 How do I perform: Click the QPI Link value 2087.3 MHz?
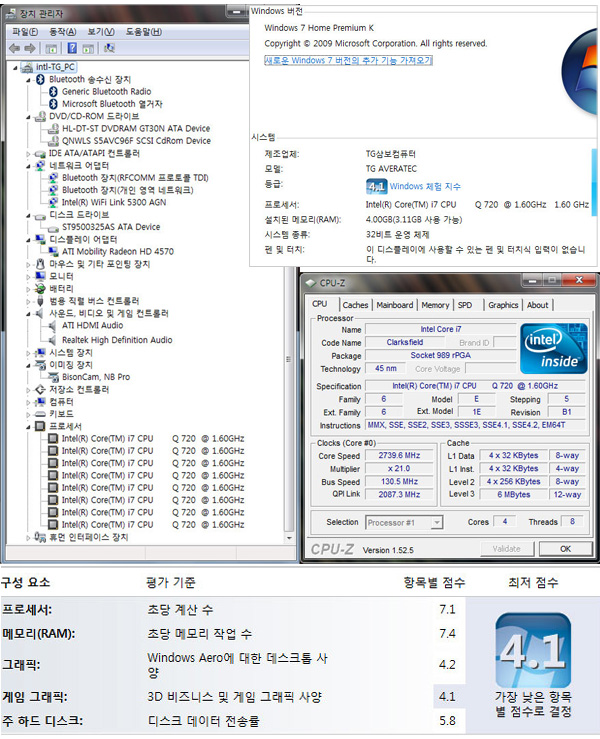[x=399, y=494]
